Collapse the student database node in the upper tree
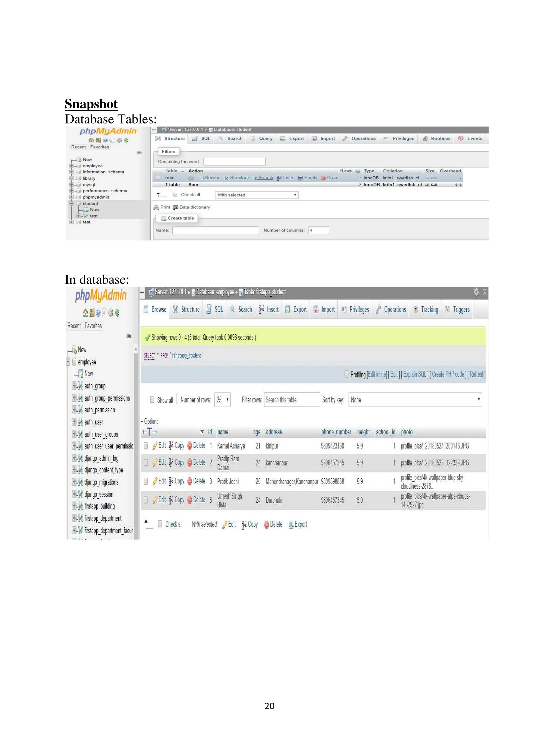Image resolution: width=535 pixels, height=756 pixels. pos(72,203)
